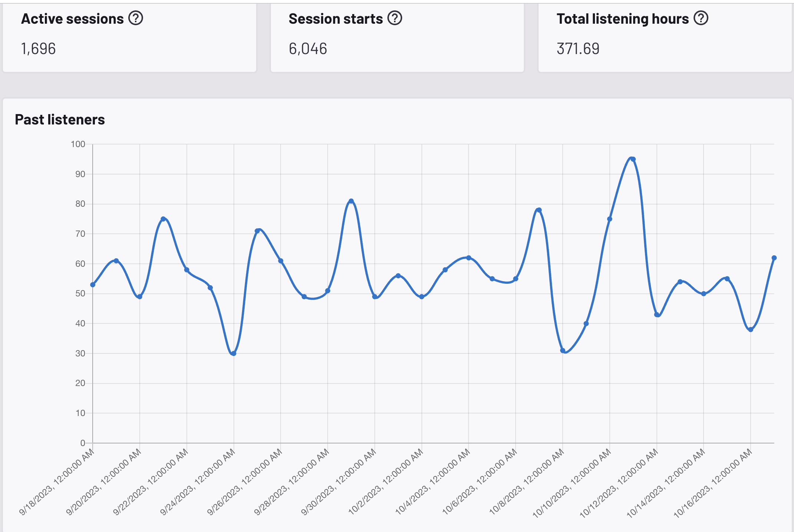Click the Past listeners chart title
This screenshot has height=532, width=794.
(x=60, y=120)
